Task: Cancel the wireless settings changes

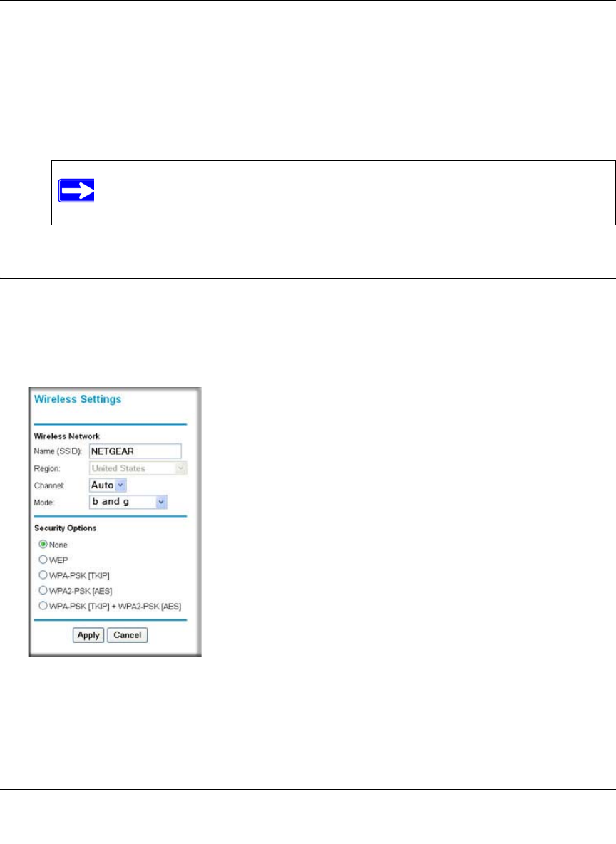Action: coord(127,635)
